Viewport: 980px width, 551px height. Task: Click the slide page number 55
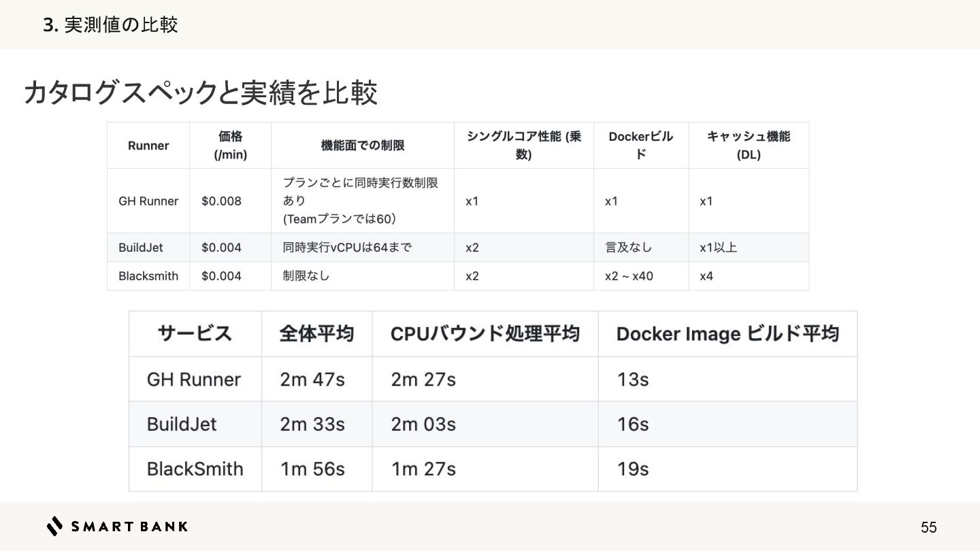pyautogui.click(x=928, y=527)
